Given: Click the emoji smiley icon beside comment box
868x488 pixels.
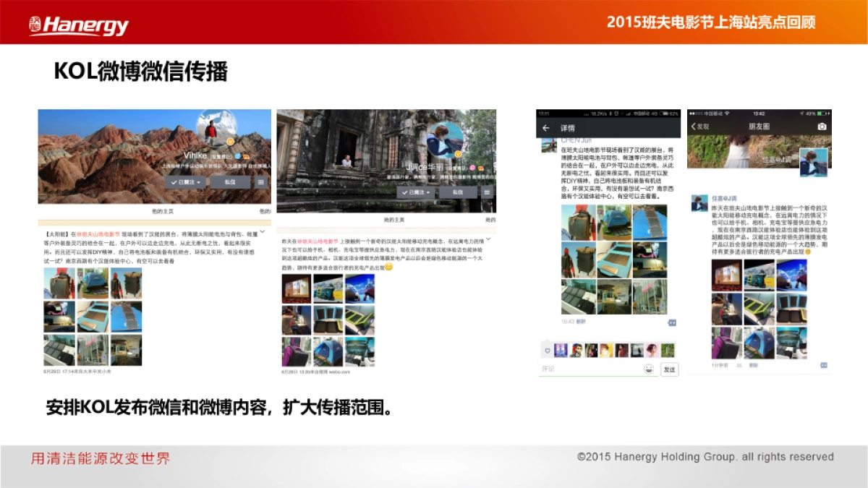Looking at the screenshot, I should tap(648, 369).
